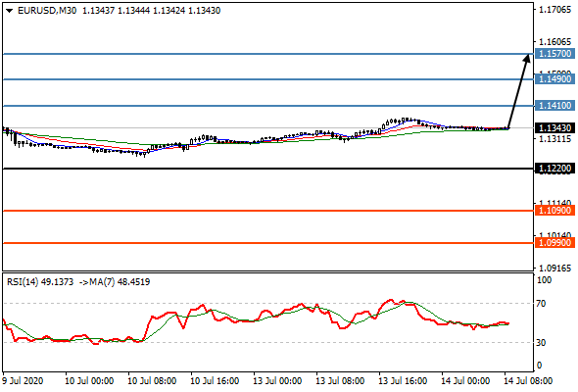Select the 14 Jul 08:00 time label
Screen dimensions: 578x392
(x=528, y=381)
